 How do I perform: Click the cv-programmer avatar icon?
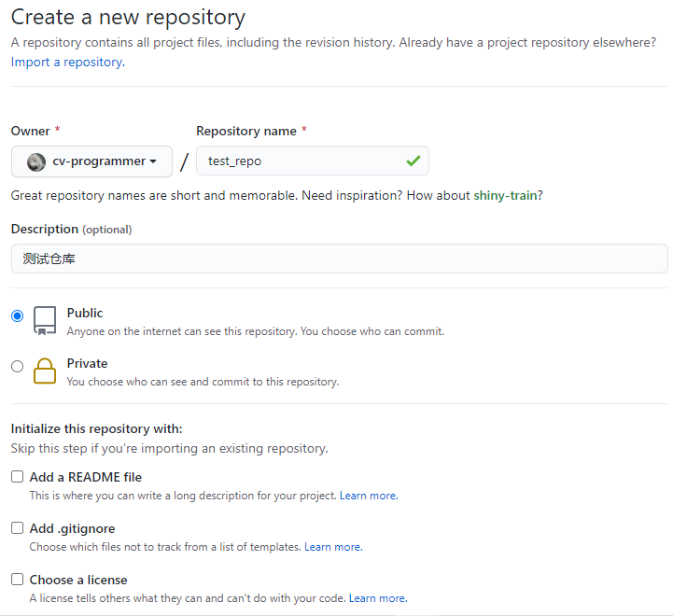(36, 161)
